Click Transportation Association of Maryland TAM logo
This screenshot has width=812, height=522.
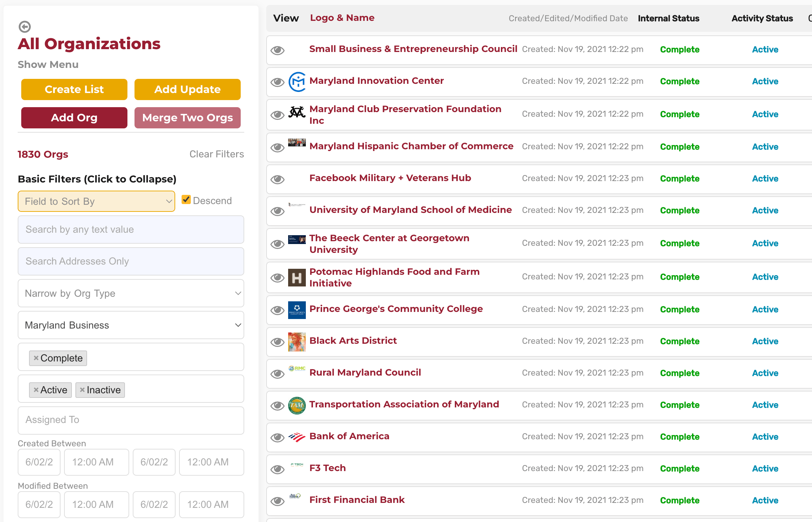click(x=297, y=405)
